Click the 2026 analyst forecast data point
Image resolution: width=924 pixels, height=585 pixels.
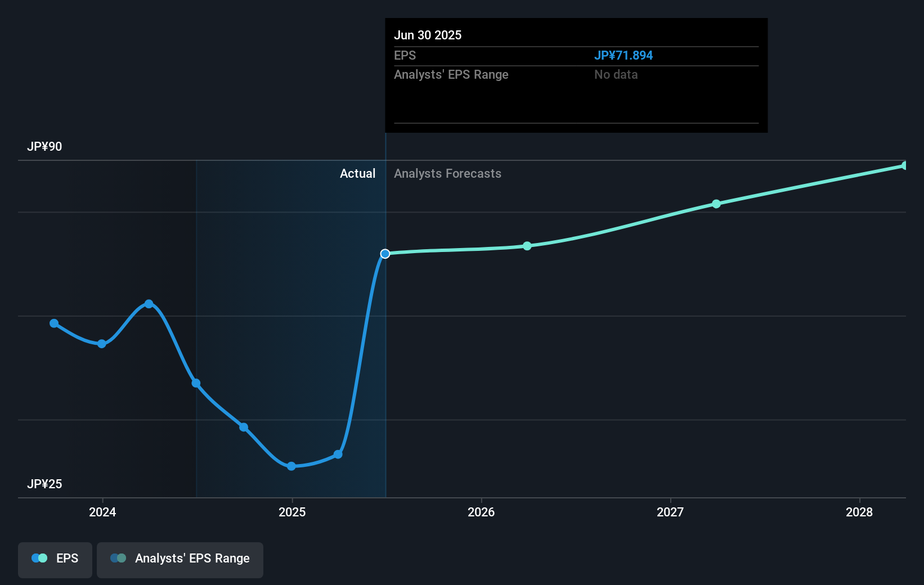pyautogui.click(x=527, y=246)
